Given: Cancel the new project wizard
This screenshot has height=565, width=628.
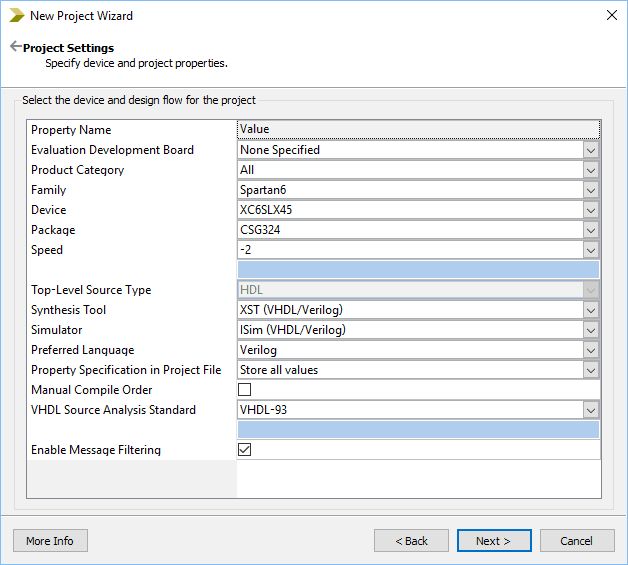Looking at the screenshot, I should 576,541.
